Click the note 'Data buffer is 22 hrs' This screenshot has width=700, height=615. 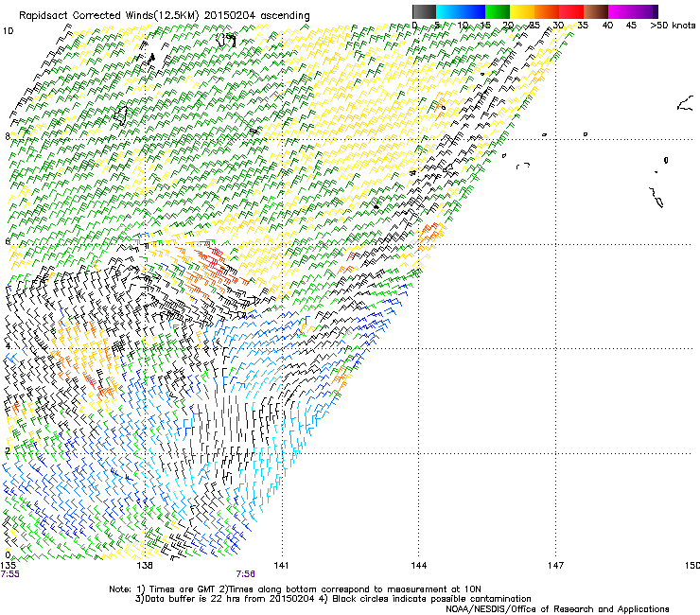(193, 599)
